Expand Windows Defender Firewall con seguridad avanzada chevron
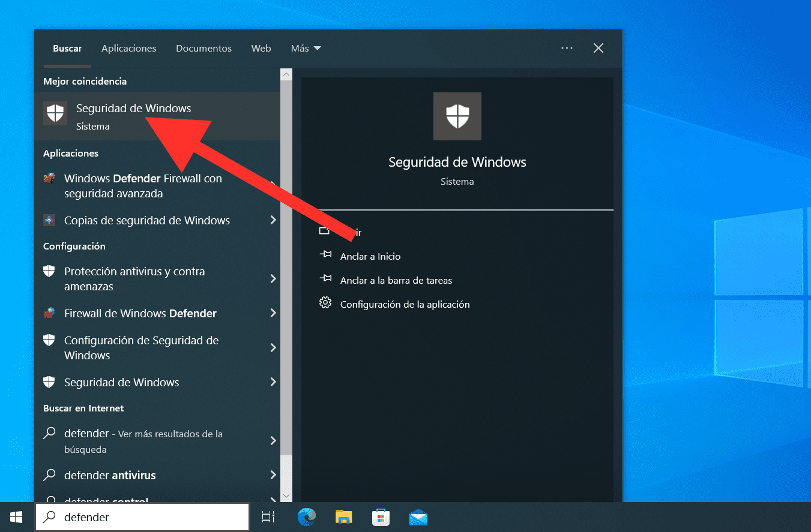 (273, 186)
